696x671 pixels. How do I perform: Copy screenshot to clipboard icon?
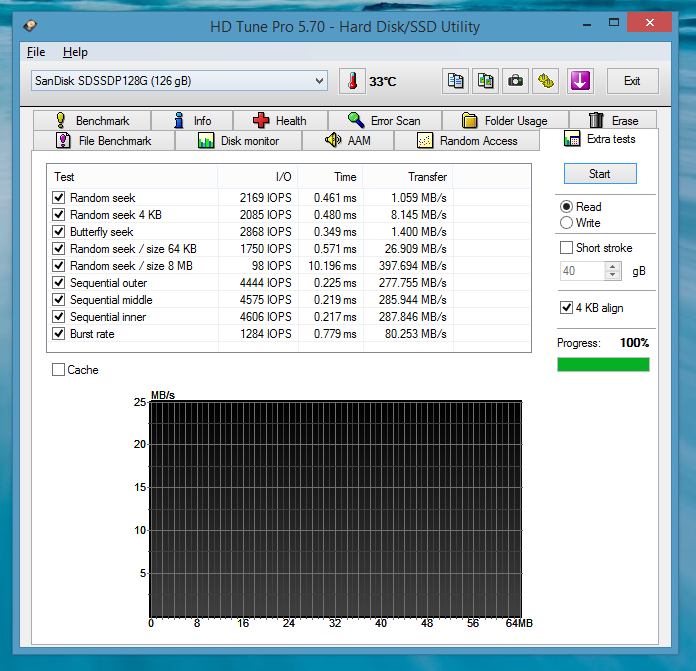tap(485, 81)
